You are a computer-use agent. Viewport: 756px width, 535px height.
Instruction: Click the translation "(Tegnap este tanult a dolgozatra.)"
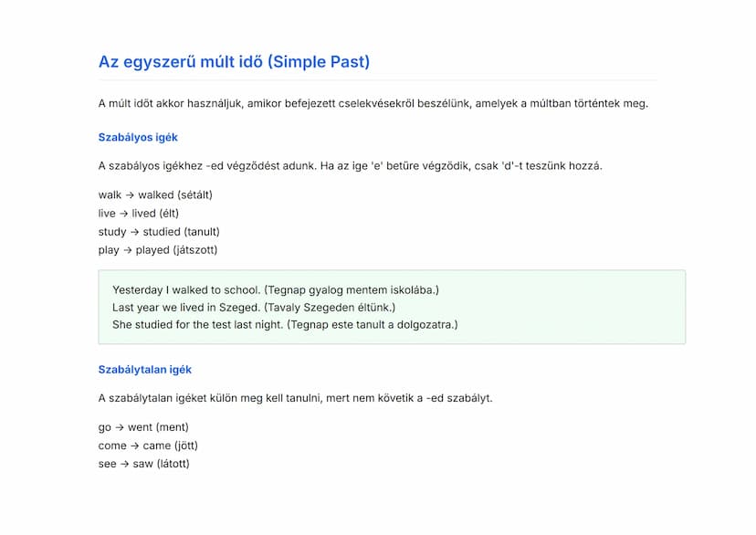click(373, 324)
